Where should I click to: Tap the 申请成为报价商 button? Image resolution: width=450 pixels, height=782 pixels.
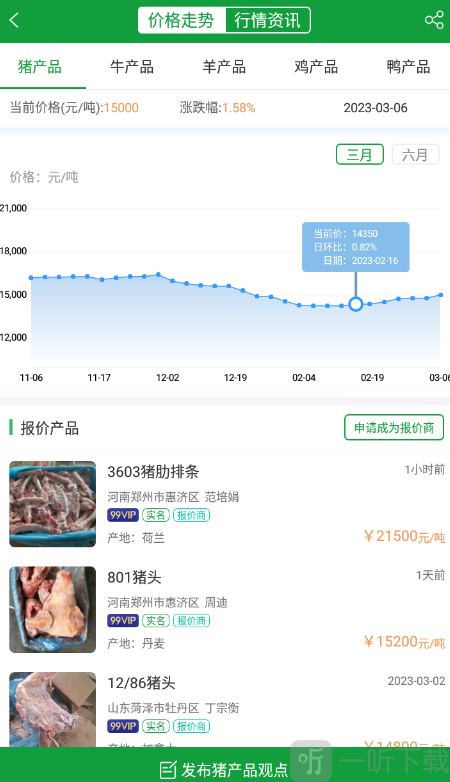[x=394, y=427]
